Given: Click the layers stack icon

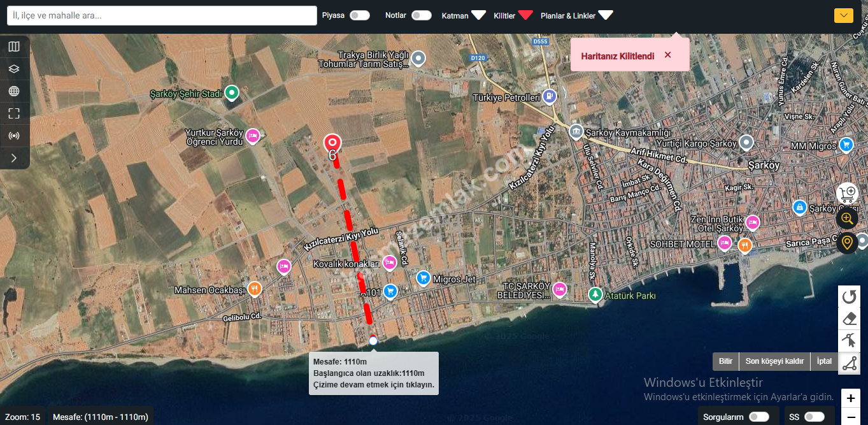Looking at the screenshot, I should 14,69.
